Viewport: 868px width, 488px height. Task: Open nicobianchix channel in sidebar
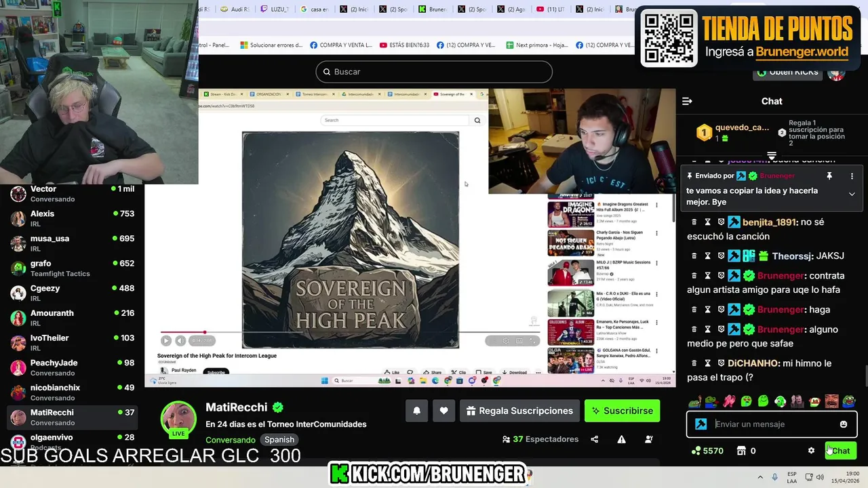72,392
